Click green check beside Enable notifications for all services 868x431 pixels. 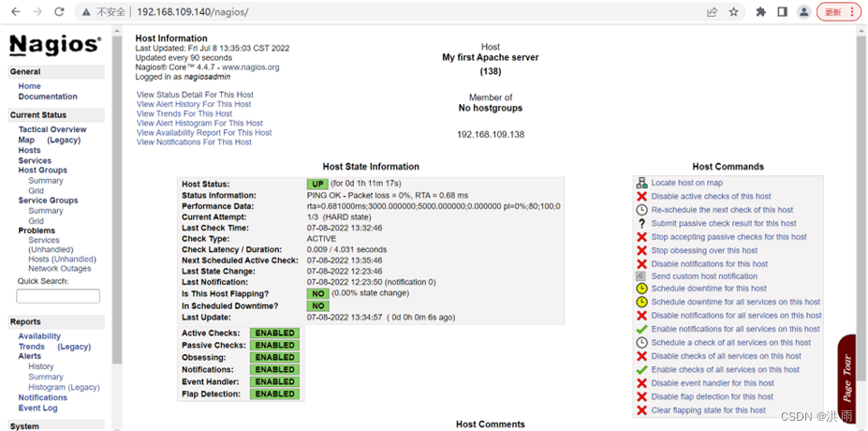(x=641, y=329)
